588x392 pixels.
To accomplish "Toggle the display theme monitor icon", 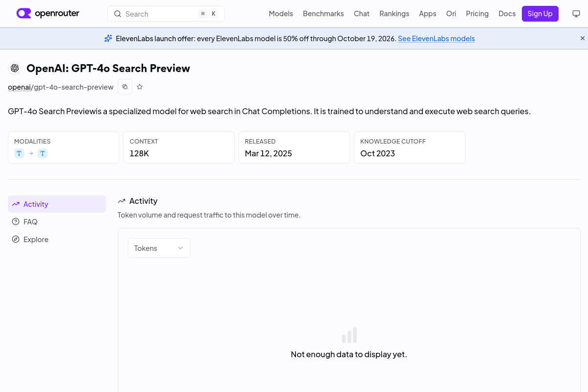I will [x=576, y=14].
